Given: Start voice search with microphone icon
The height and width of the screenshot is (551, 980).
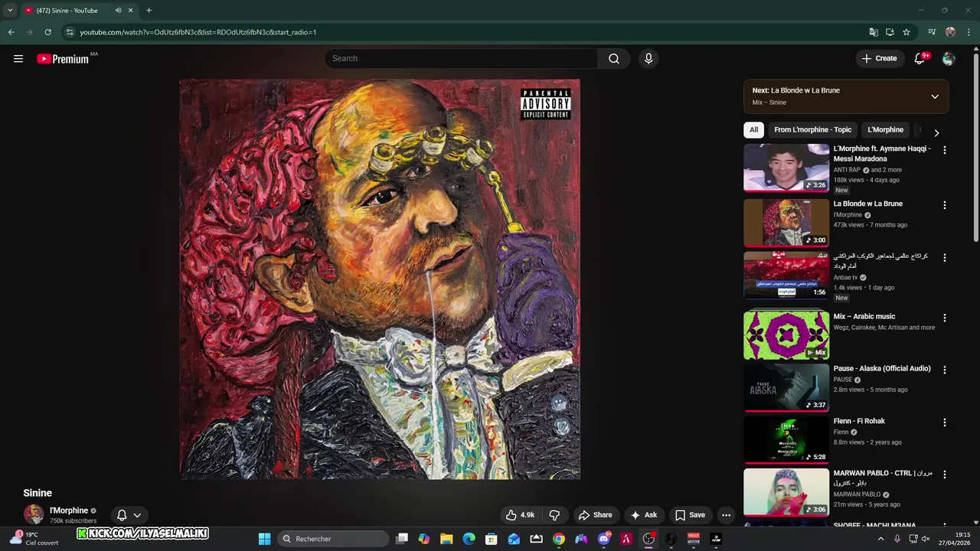Looking at the screenshot, I should [x=648, y=58].
